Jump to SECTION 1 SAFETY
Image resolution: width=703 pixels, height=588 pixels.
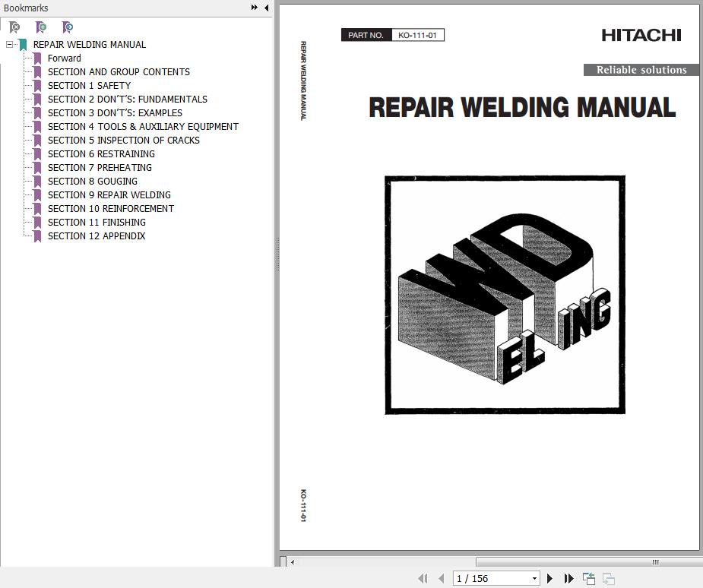89,86
